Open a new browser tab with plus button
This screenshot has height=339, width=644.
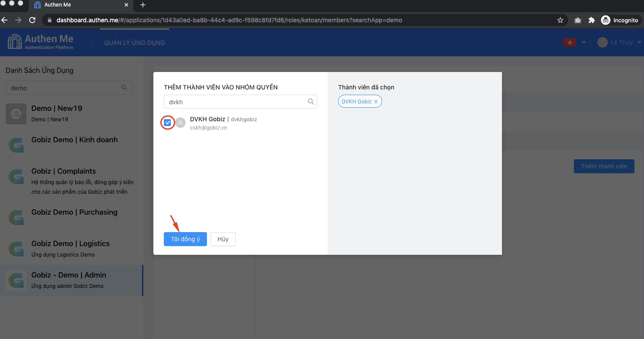(142, 5)
